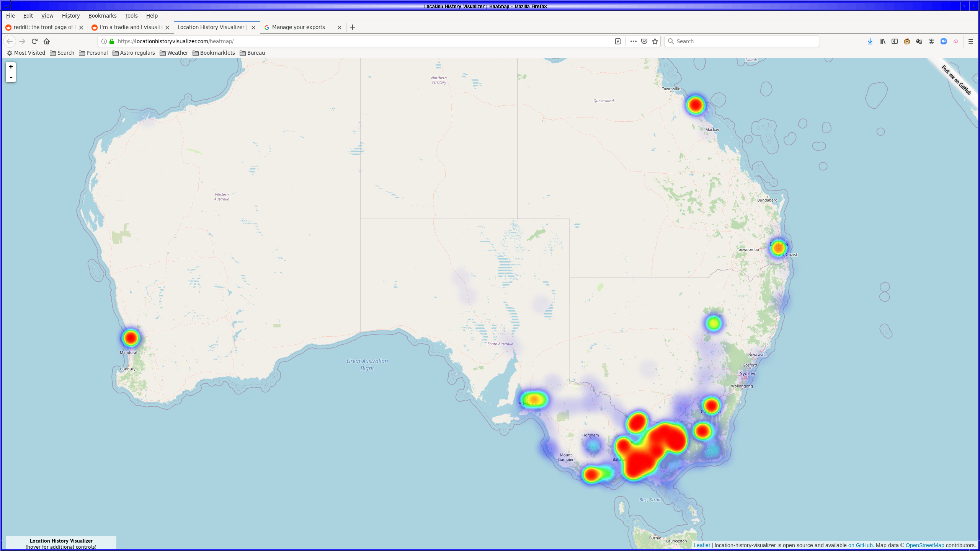Click the OpenStreetMap attribution link
The height and width of the screenshot is (551, 980).
point(924,545)
